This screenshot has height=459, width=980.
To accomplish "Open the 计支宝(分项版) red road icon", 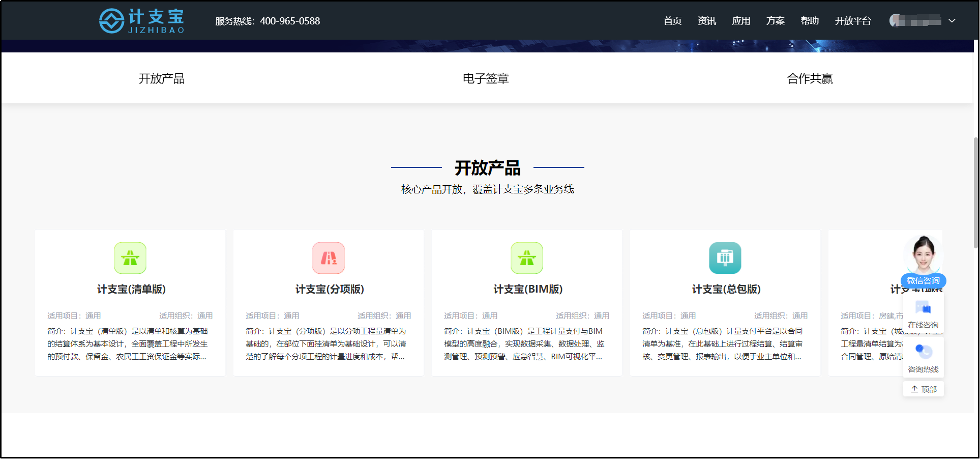I will click(x=329, y=258).
